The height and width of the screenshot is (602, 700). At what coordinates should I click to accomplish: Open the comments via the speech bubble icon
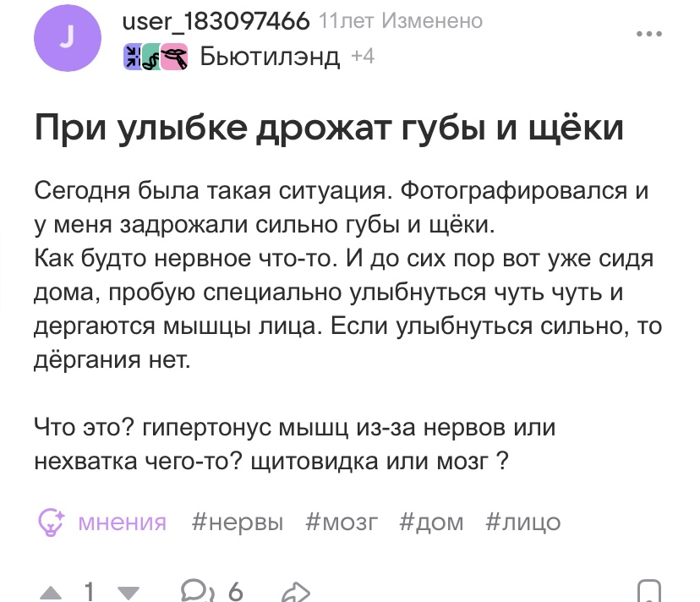197,591
